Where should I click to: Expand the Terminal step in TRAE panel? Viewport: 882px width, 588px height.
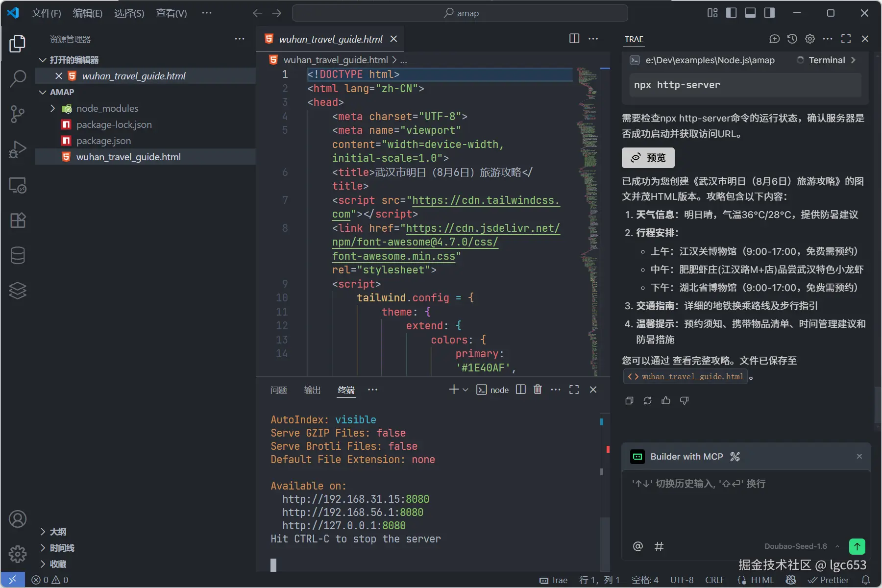pos(853,60)
